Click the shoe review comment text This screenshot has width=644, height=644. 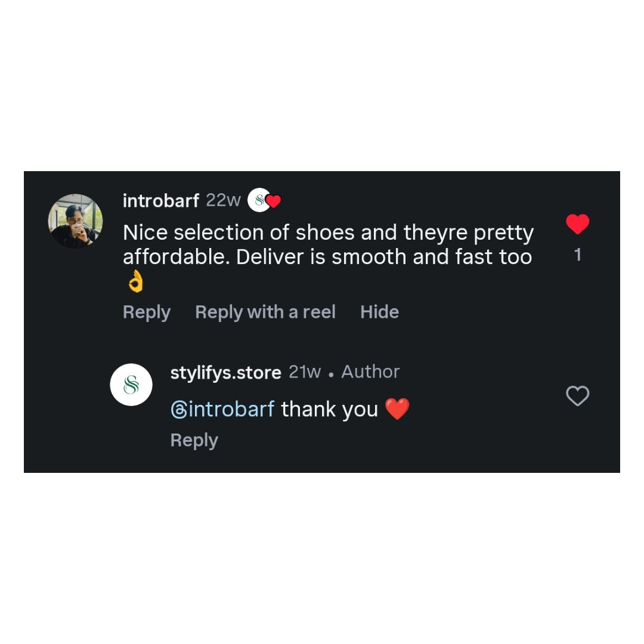[328, 244]
